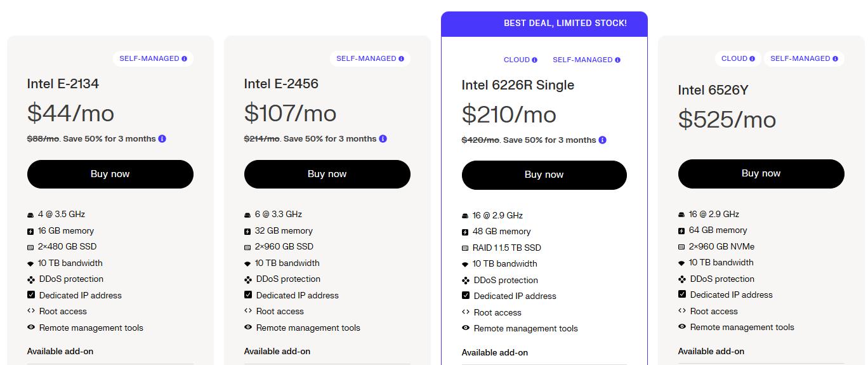
Task: Click SSD storage icon on Intel E-2134
Action: [31, 247]
